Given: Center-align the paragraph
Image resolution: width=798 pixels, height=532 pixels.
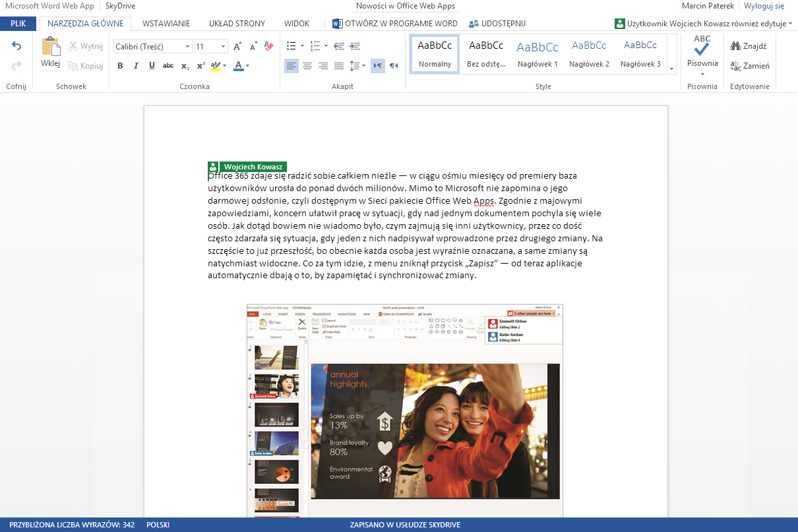Looking at the screenshot, I should 307,65.
